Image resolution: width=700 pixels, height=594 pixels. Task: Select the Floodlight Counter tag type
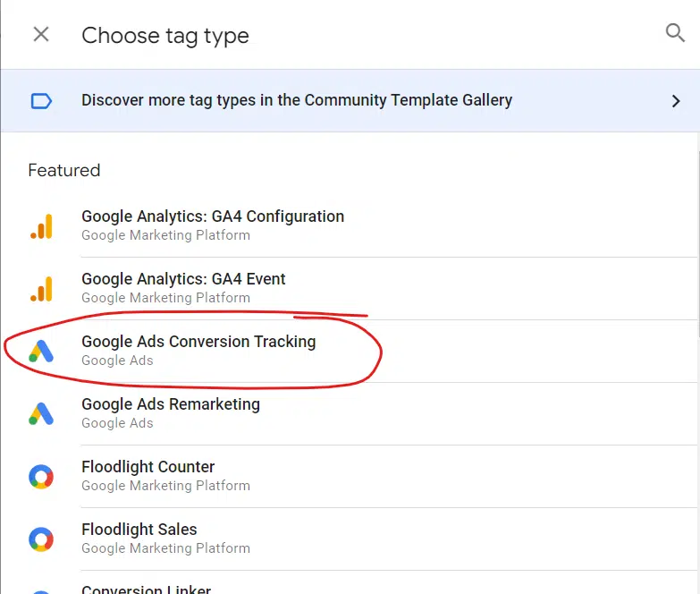click(x=148, y=467)
